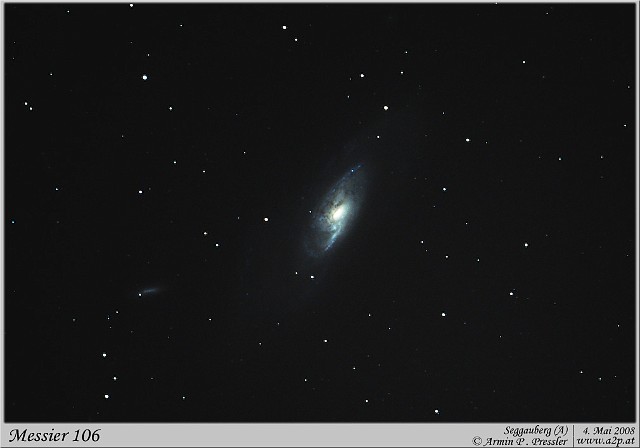Select the star at the top center edge
Image resolution: width=640 pixels, height=448 pixels.
tap(284, 28)
